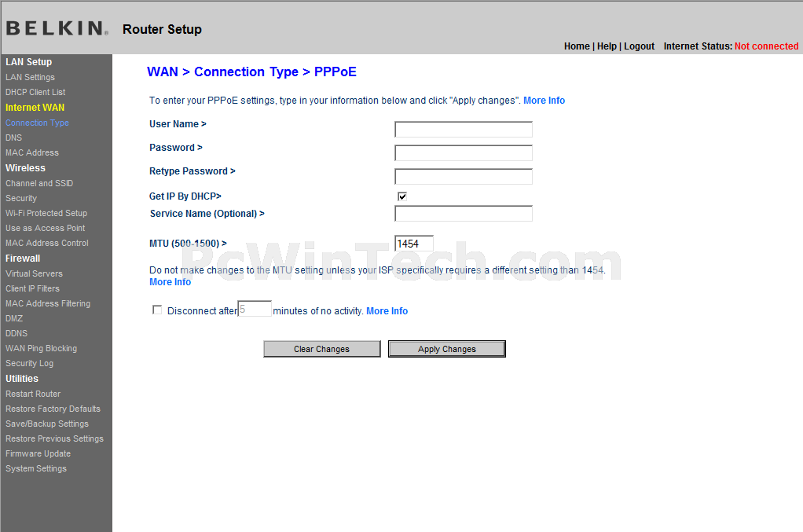Click the Apply Changes button

point(446,349)
